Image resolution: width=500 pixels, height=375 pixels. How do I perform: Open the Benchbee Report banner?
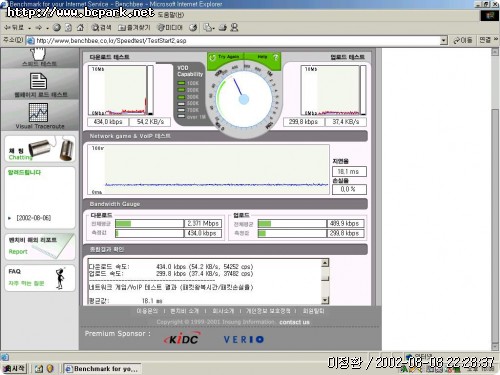[x=40, y=247]
